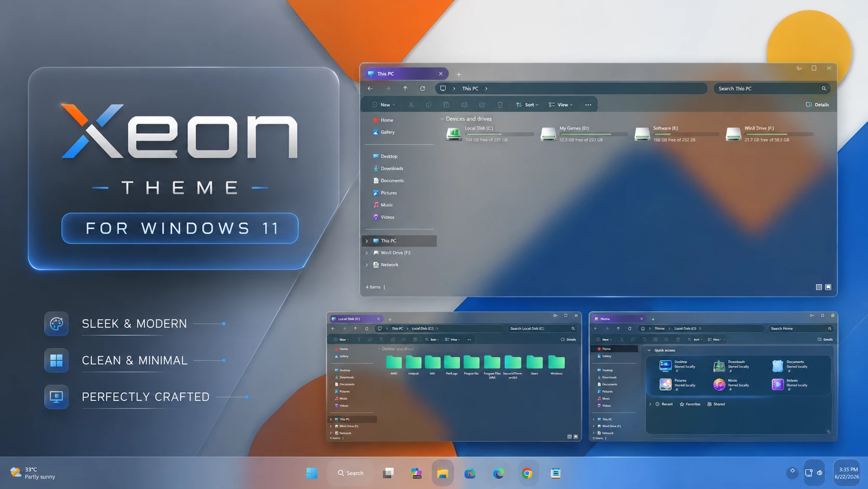Image resolution: width=868 pixels, height=489 pixels.
Task: Toggle the Details pane in Home window
Action: [x=825, y=339]
